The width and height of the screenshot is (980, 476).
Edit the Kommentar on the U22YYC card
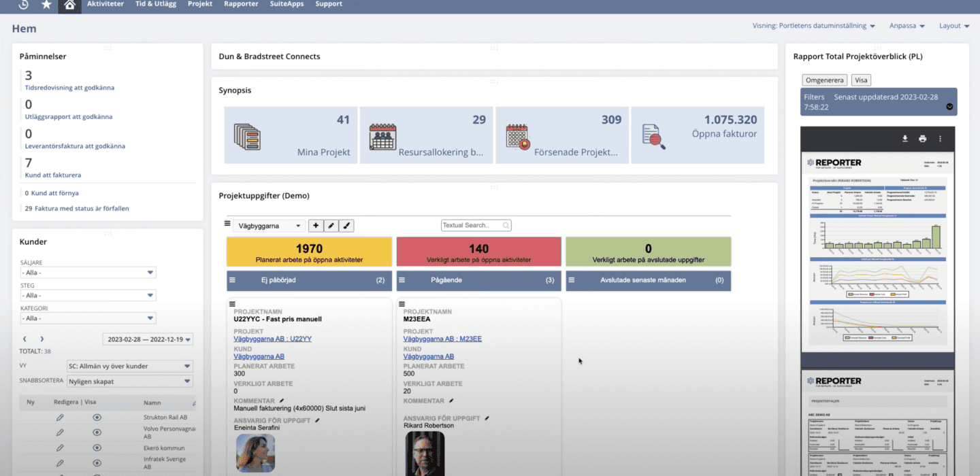[x=282, y=401]
